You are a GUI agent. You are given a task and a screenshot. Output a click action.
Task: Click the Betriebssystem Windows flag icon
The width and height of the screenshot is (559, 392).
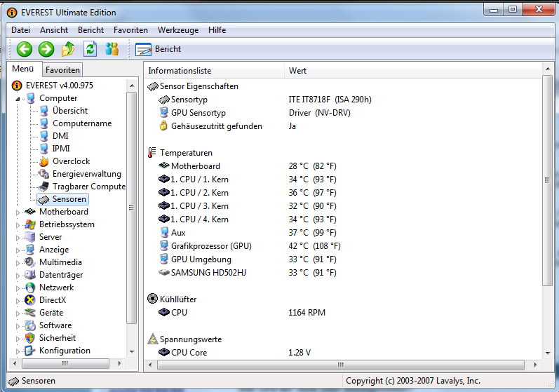[30, 224]
